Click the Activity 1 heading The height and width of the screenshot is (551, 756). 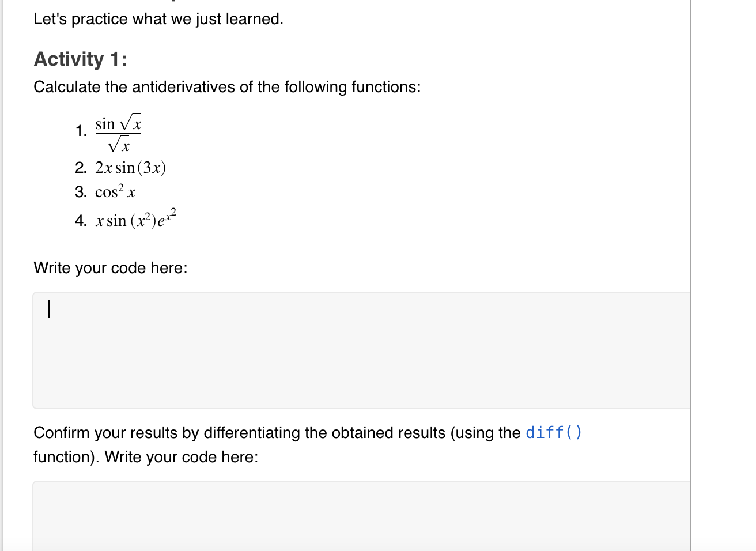pos(80,59)
